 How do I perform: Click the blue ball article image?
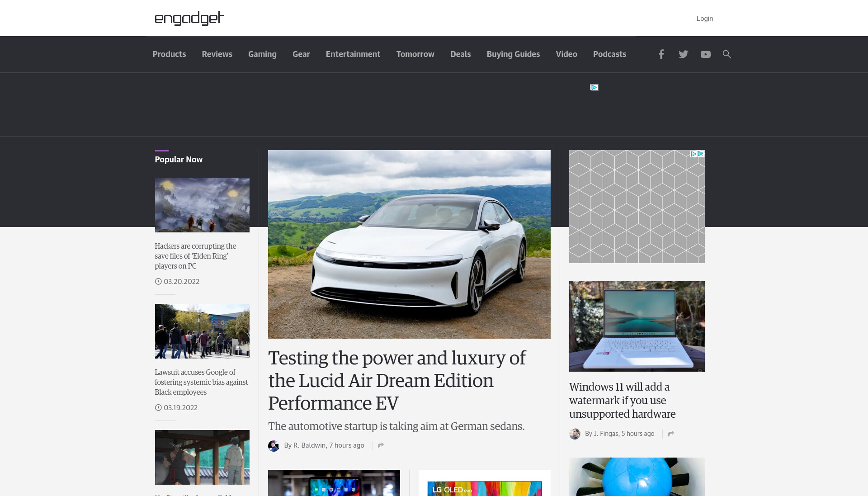(637, 477)
